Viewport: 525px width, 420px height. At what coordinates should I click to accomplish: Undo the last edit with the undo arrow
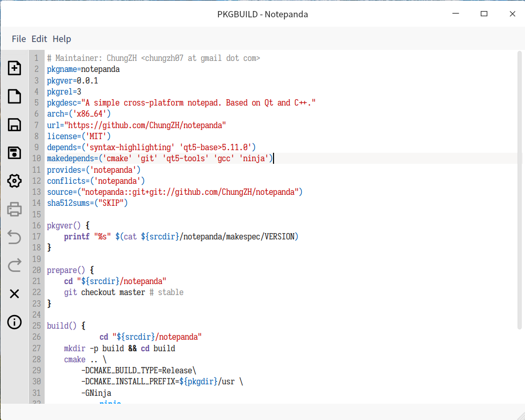click(14, 237)
